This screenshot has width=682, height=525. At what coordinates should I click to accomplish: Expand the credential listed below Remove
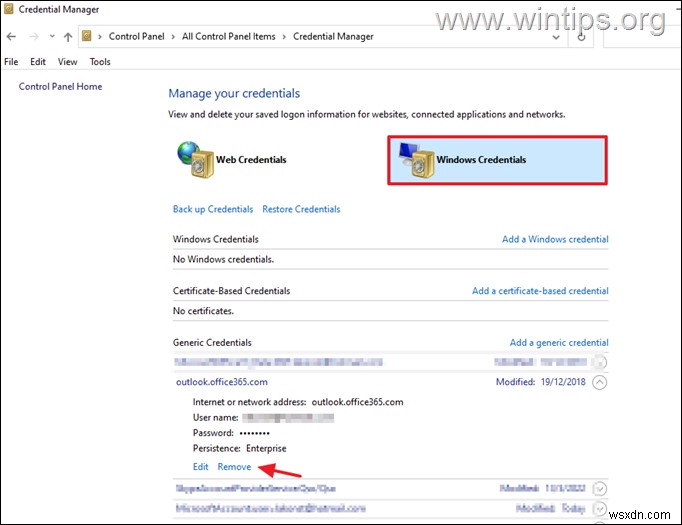(x=600, y=488)
